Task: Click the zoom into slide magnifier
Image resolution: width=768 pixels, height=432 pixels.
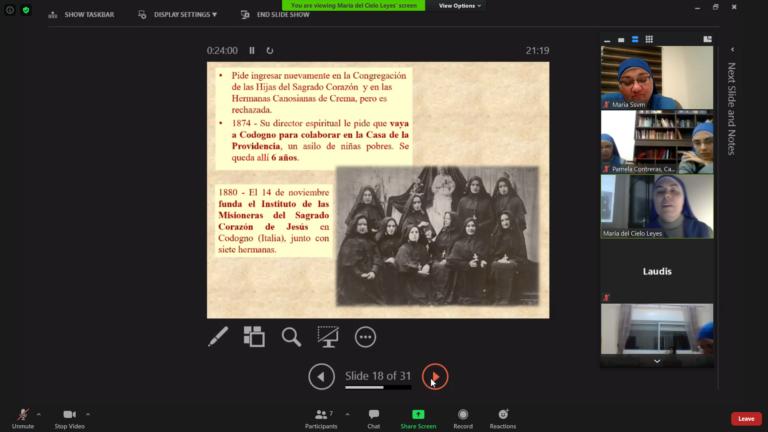Action: click(x=291, y=337)
